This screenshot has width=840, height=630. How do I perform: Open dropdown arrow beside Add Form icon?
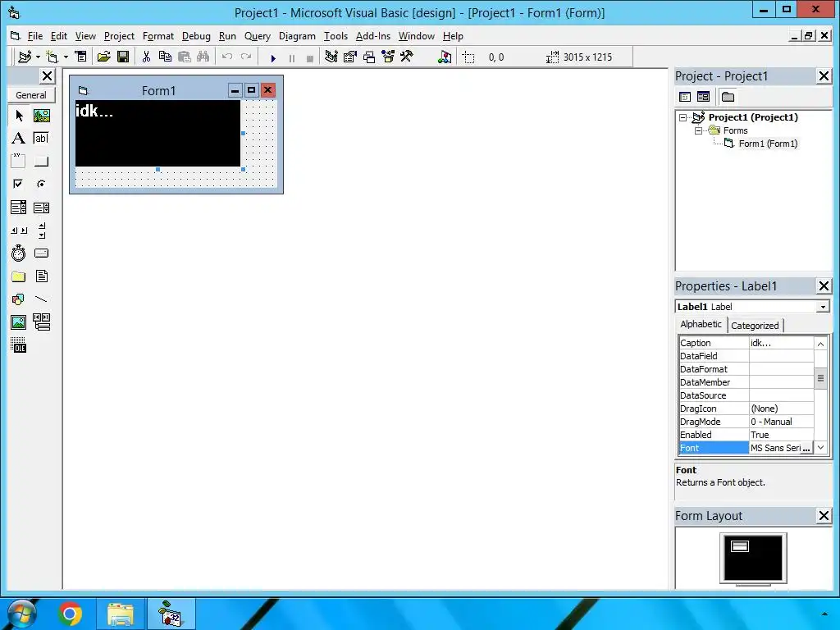tap(66, 57)
